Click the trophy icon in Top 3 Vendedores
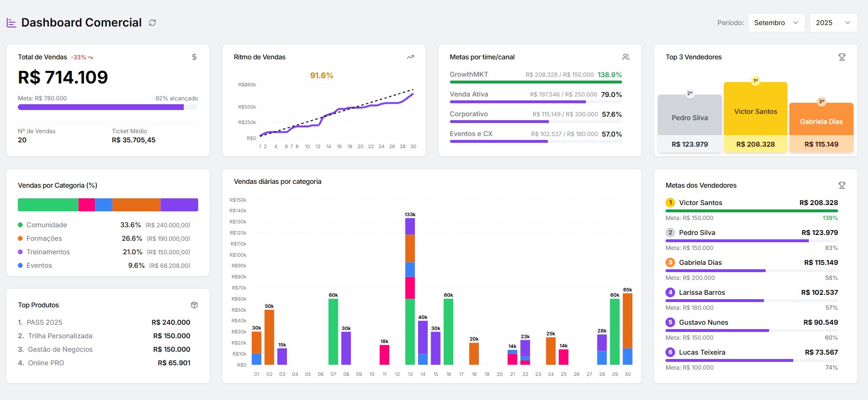This screenshot has width=868, height=400. tap(842, 57)
